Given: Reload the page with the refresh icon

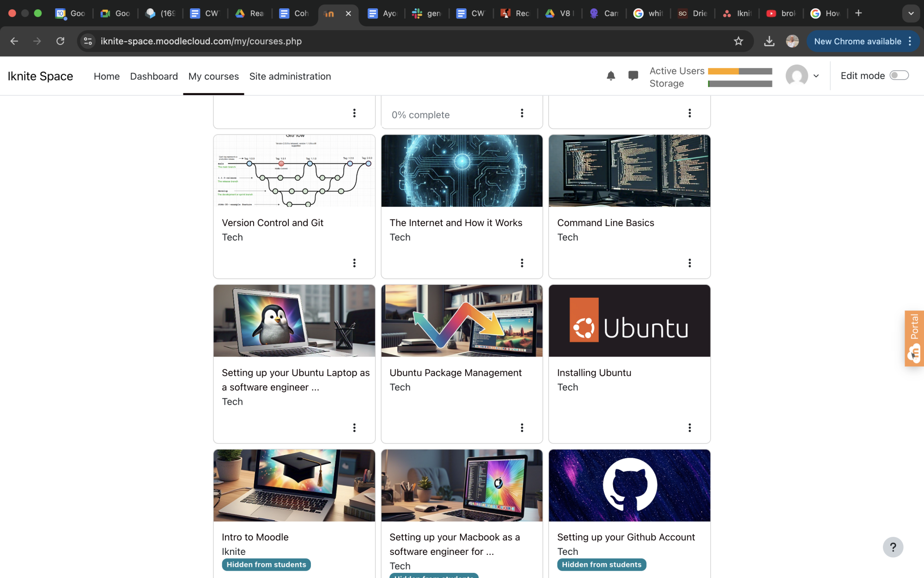Looking at the screenshot, I should [61, 41].
